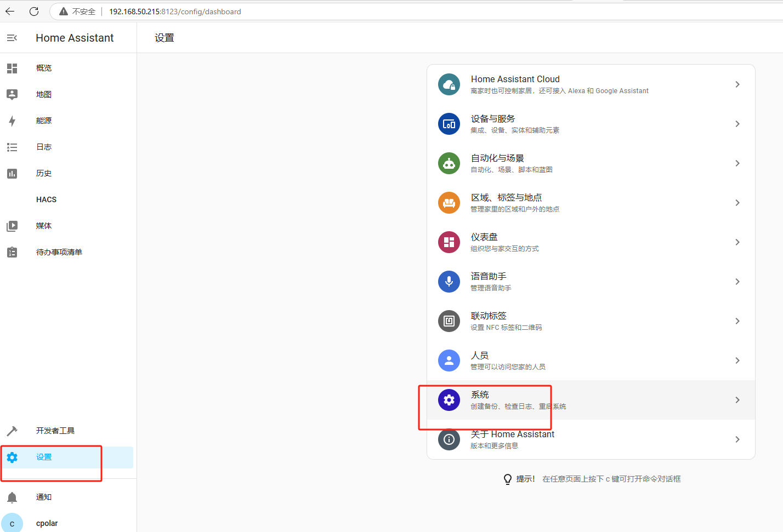Click the browser address bar URL
The height and width of the screenshot is (532, 783).
tap(175, 12)
